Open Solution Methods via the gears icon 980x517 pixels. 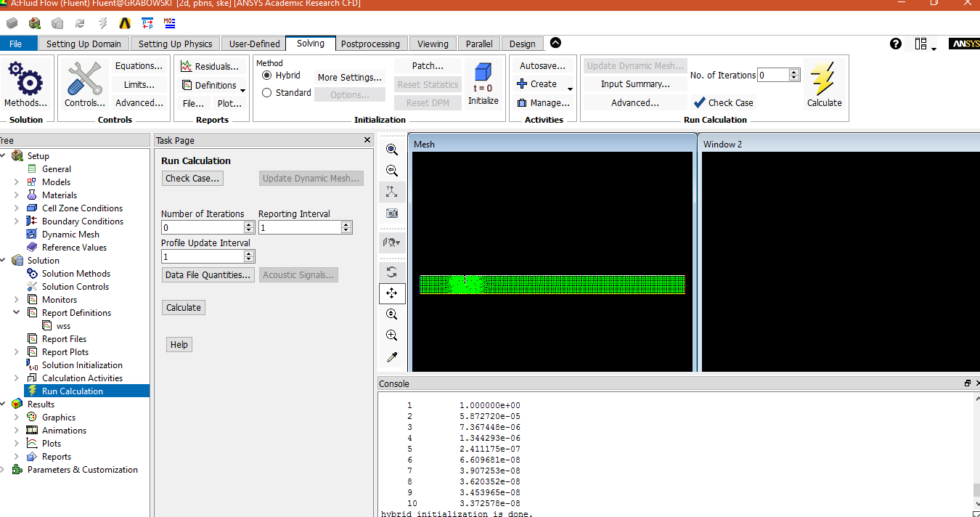(x=25, y=78)
